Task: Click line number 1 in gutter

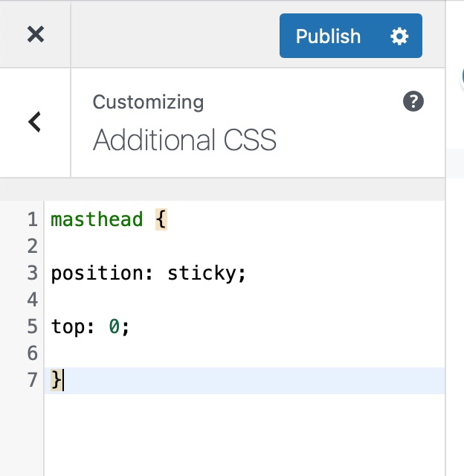Action: [33, 219]
